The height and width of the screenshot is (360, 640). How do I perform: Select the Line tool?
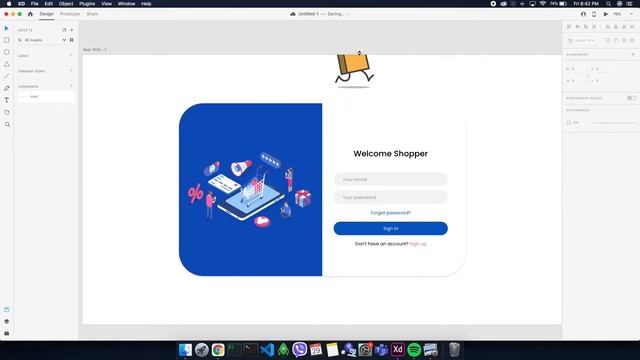pyautogui.click(x=7, y=76)
